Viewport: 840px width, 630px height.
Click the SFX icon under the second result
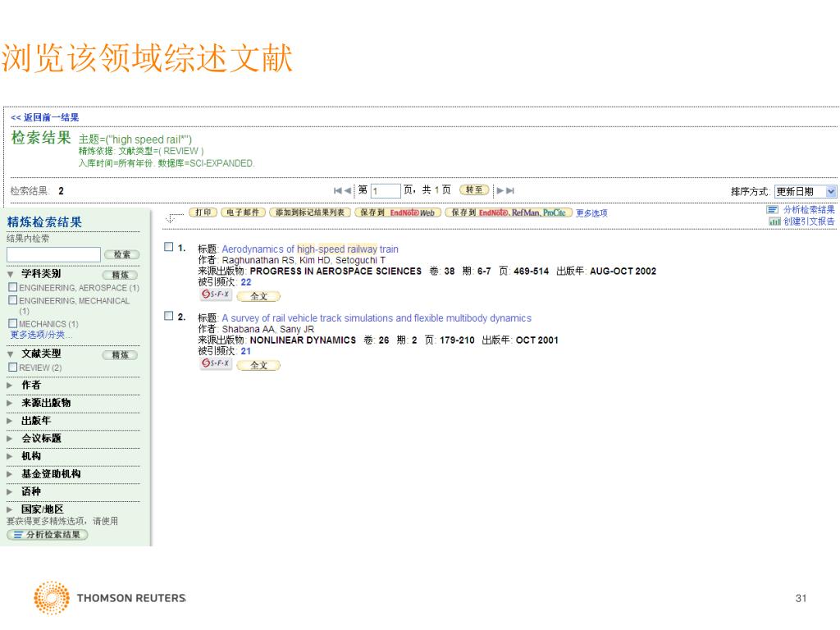[216, 363]
